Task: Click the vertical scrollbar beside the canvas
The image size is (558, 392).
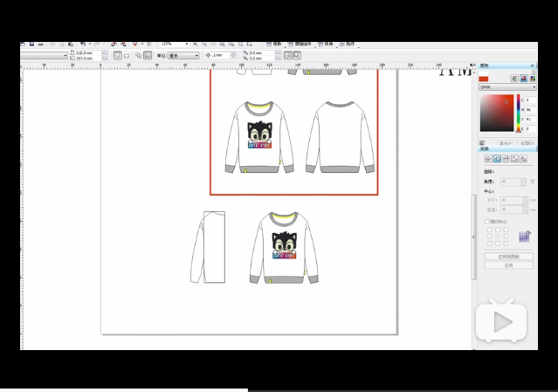Action: [x=473, y=237]
